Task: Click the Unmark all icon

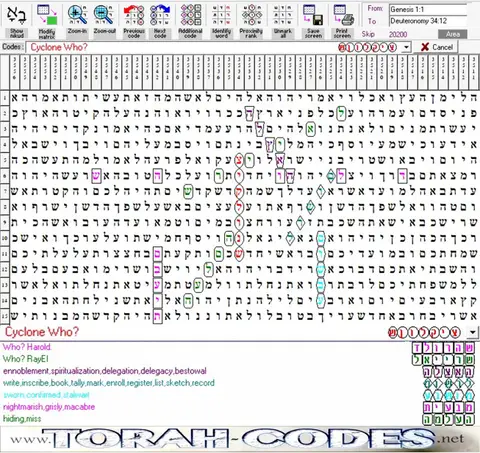Action: (x=283, y=15)
